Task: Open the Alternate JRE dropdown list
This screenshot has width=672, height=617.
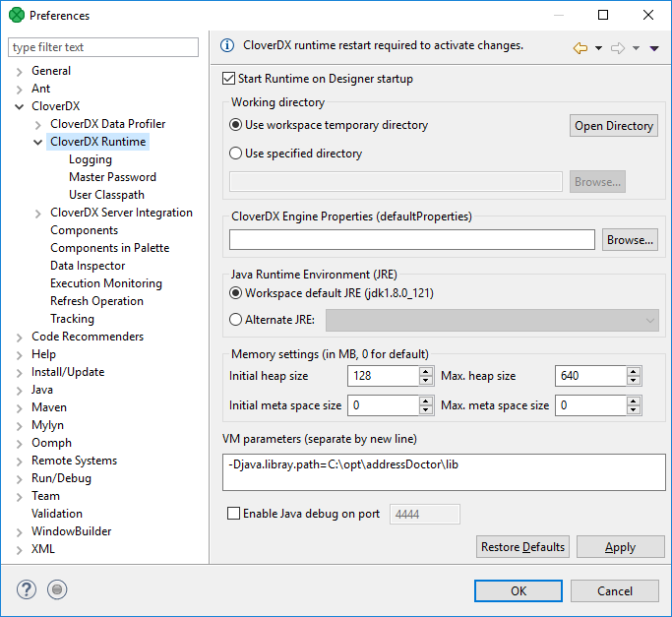Action: 649,320
